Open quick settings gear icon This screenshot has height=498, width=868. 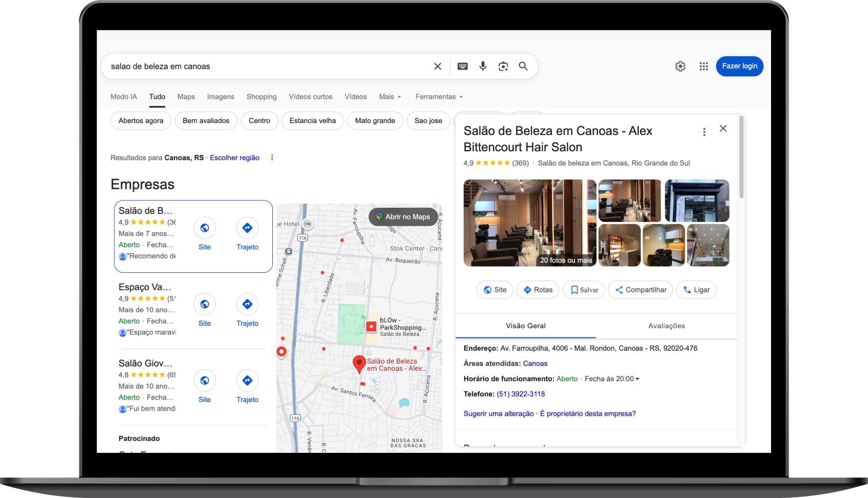[x=680, y=66]
